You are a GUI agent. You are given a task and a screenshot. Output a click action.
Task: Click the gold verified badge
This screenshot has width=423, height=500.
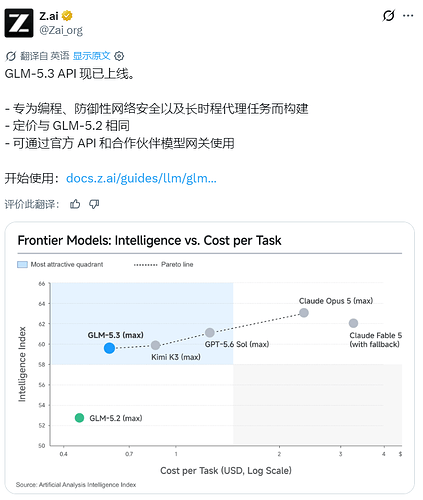pyautogui.click(x=67, y=16)
